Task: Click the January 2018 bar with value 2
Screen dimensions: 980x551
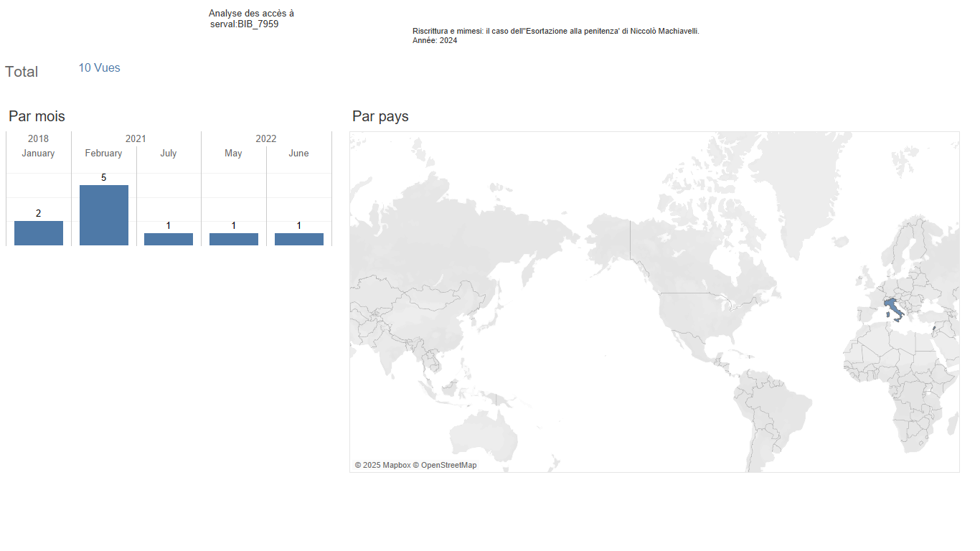Action: (39, 233)
